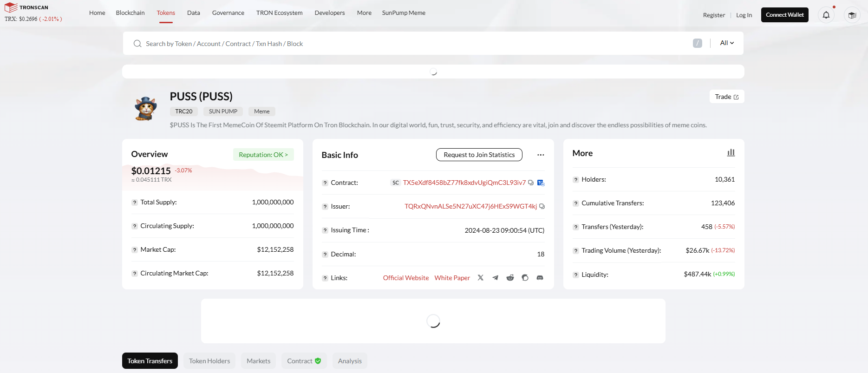868x373 pixels.
Task: Click help icon next to Decimal
Action: click(325, 255)
